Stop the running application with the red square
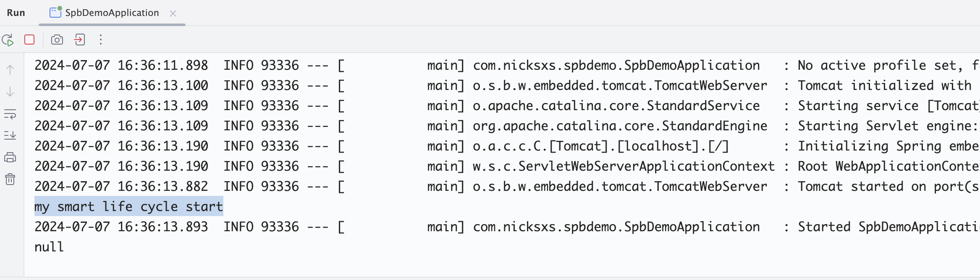 click(x=29, y=40)
